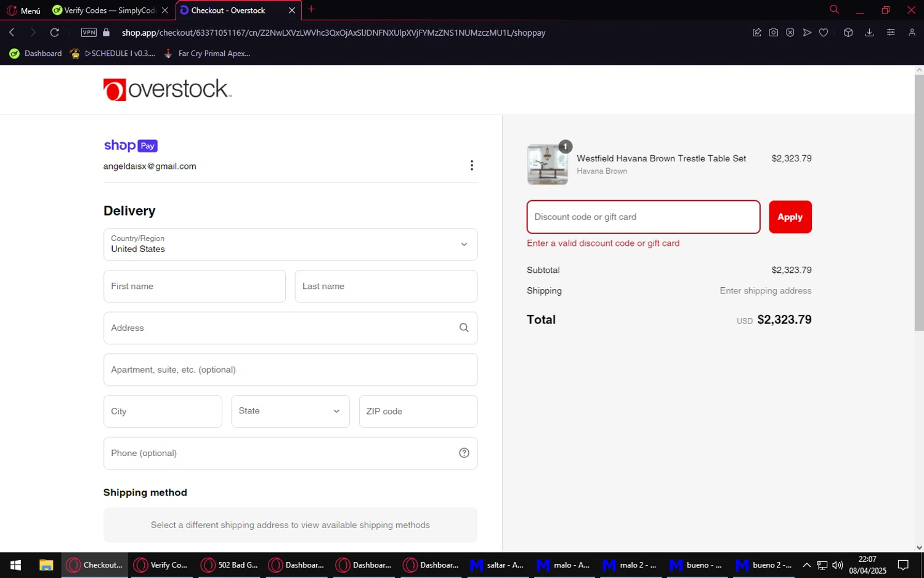Click the shop.app checkout URL
The width and height of the screenshot is (924, 578).
pos(333,33)
